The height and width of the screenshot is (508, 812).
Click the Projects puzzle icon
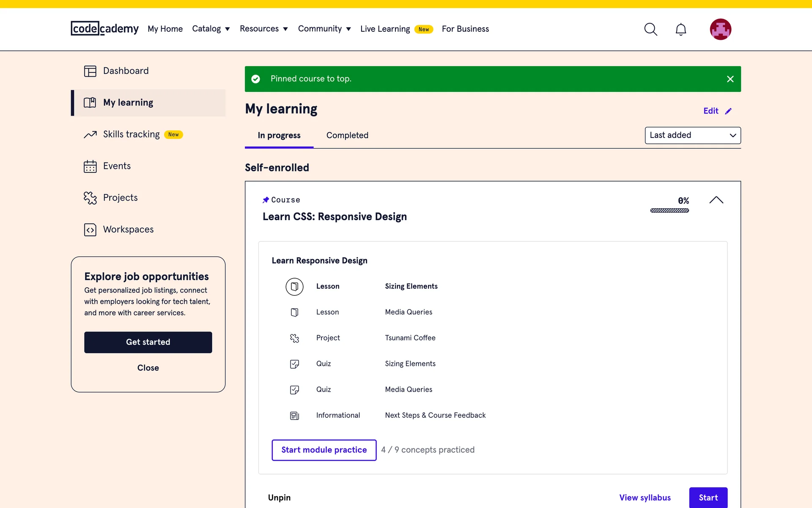pos(90,198)
